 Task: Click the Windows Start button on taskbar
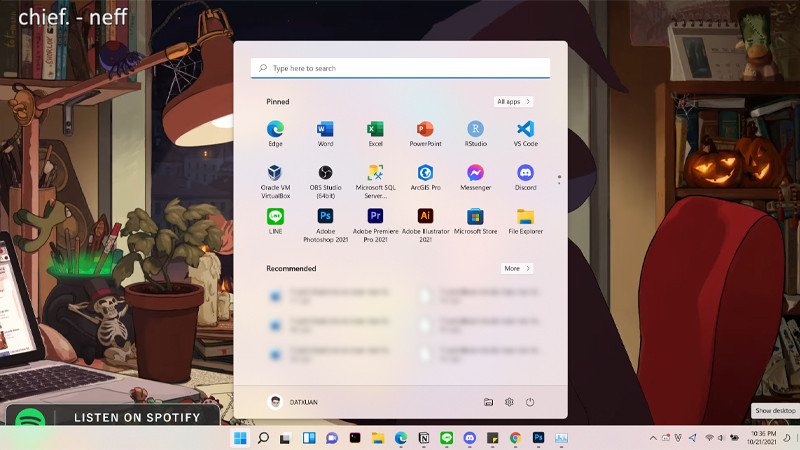pyautogui.click(x=240, y=438)
